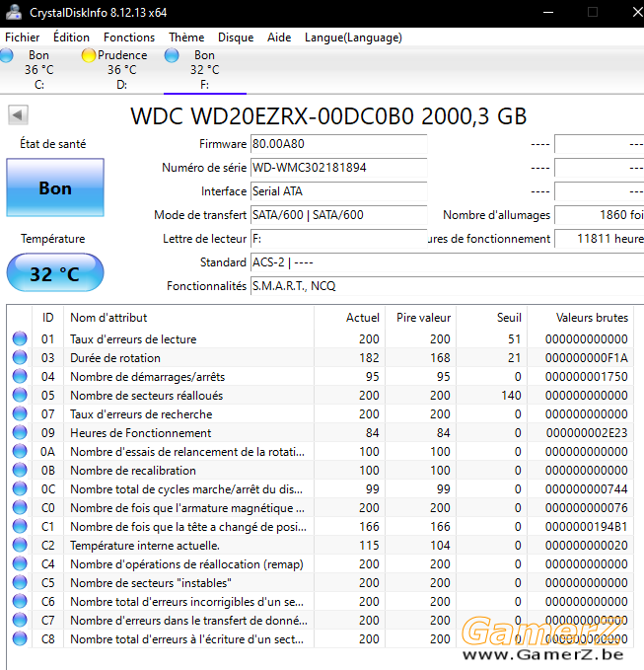This screenshot has height=670, width=644.
Task: Click status dot for attribute 03
Action: 20,357
